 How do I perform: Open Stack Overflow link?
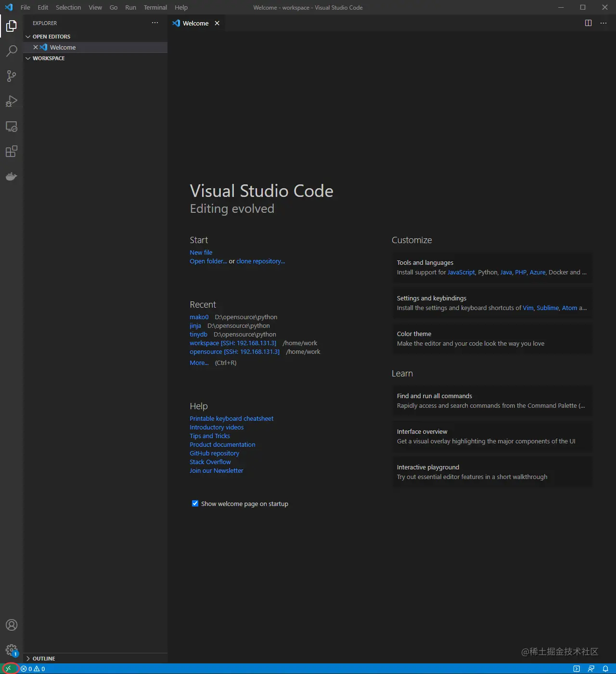pyautogui.click(x=210, y=462)
